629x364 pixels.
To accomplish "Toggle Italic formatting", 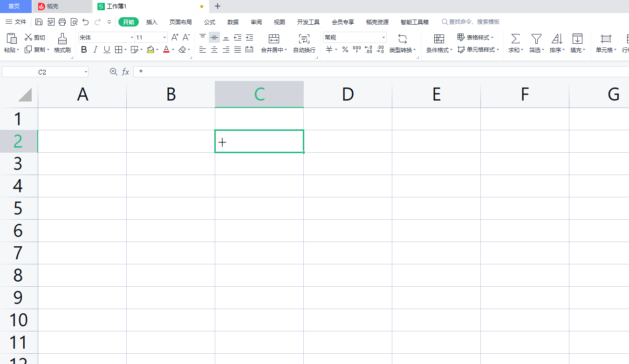I will tap(96, 50).
